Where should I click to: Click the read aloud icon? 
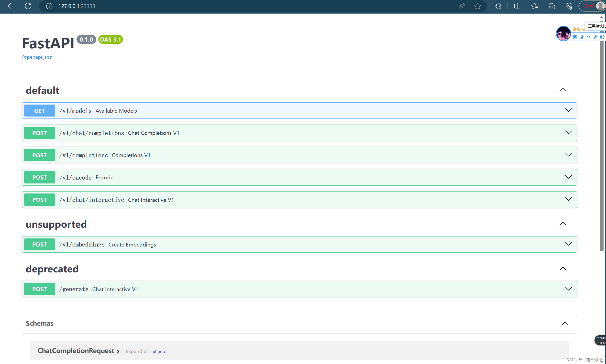click(x=462, y=6)
